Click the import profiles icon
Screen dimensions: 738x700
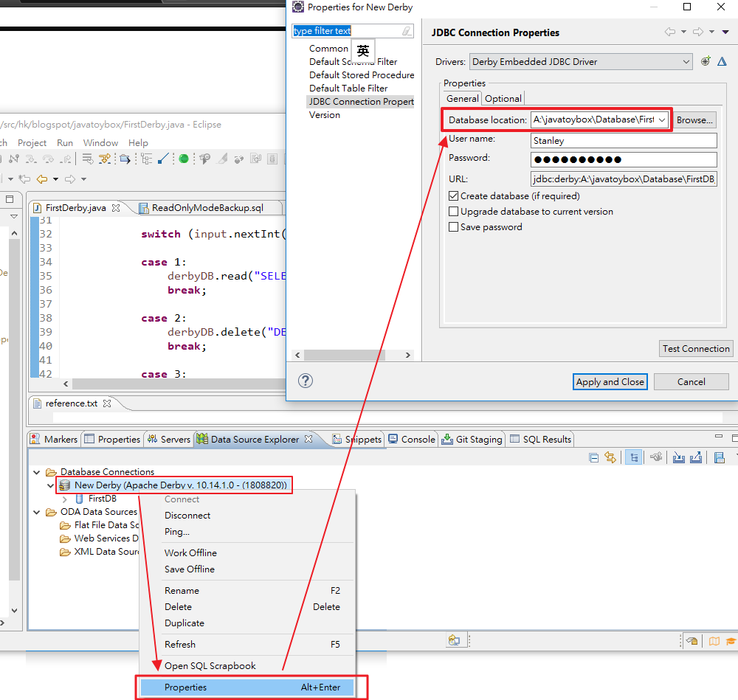tap(678, 457)
